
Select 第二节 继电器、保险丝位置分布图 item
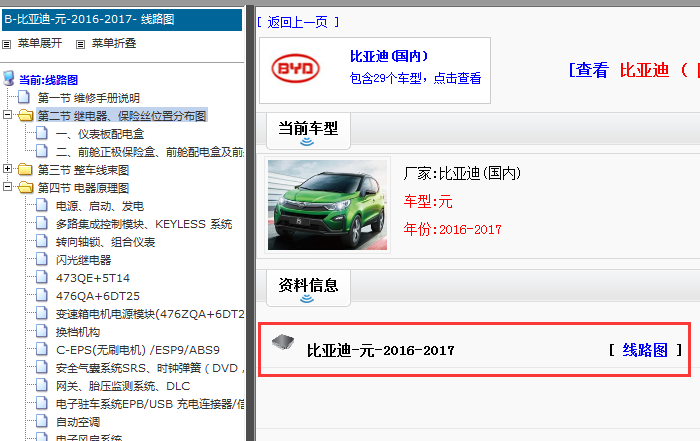122,116
